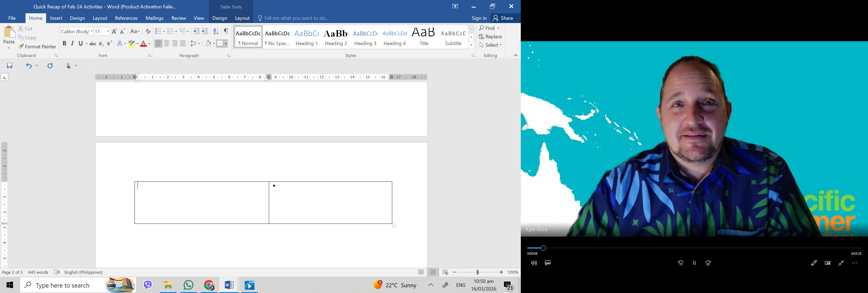Undo the last action
868x293 pixels.
(29, 66)
